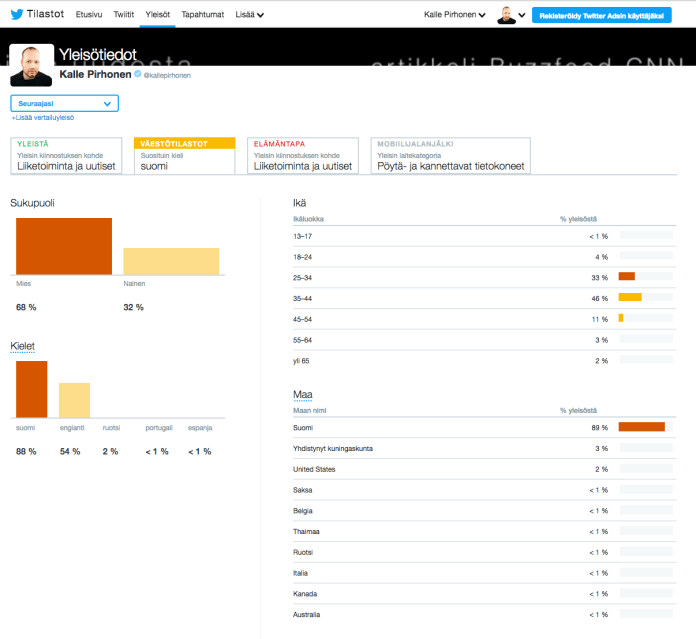Expand the Kalle Pirhonen account dropdown
Image resolution: width=696 pixels, height=639 pixels.
455,15
